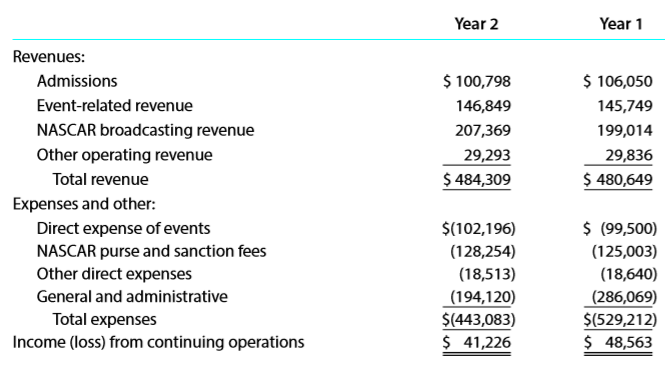Select the Revenues section heading
The width and height of the screenshot is (665, 368).
pyautogui.click(x=49, y=56)
